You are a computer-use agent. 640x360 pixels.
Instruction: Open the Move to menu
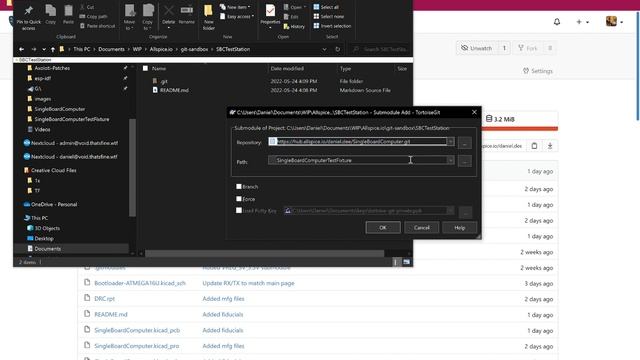[129, 18]
